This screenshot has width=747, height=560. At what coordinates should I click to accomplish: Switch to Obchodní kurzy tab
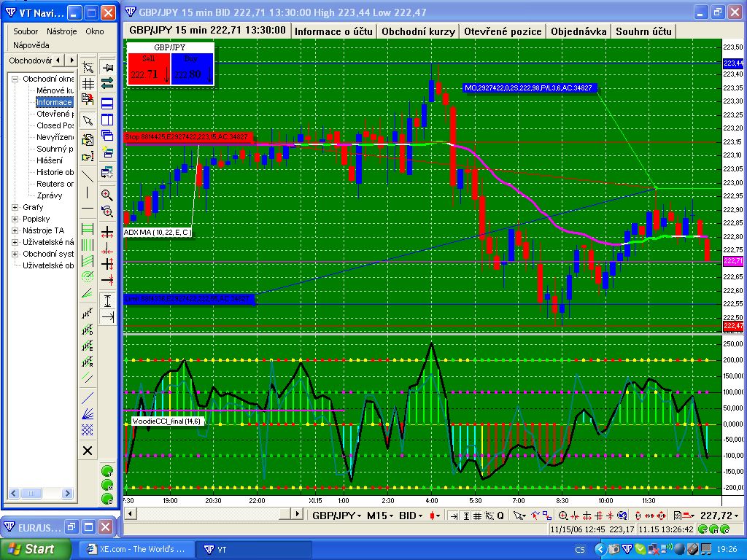[418, 31]
